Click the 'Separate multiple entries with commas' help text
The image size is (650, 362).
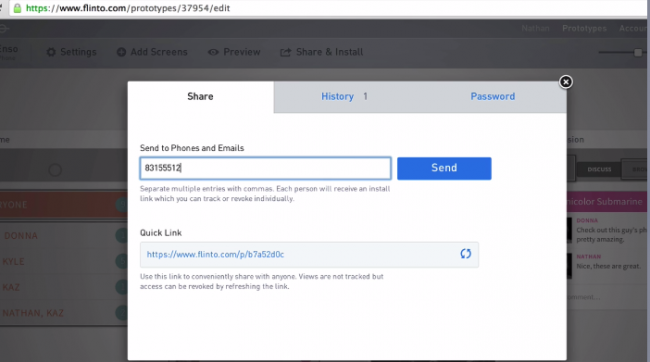265,194
